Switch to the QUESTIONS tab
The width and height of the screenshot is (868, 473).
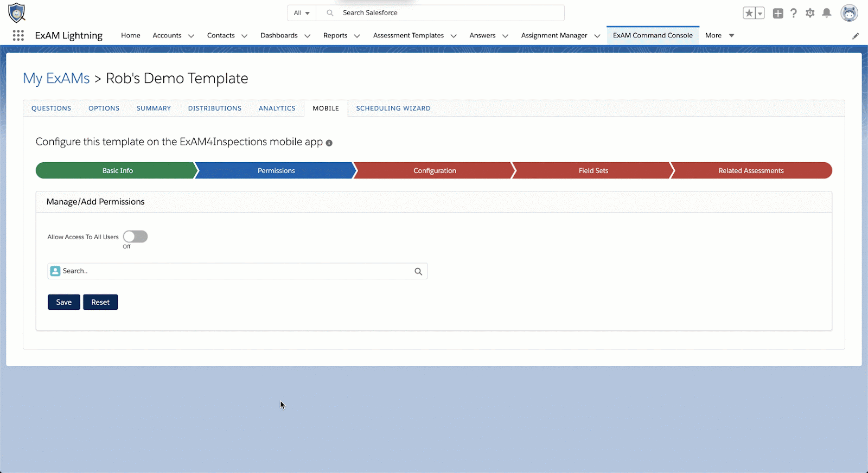click(51, 108)
